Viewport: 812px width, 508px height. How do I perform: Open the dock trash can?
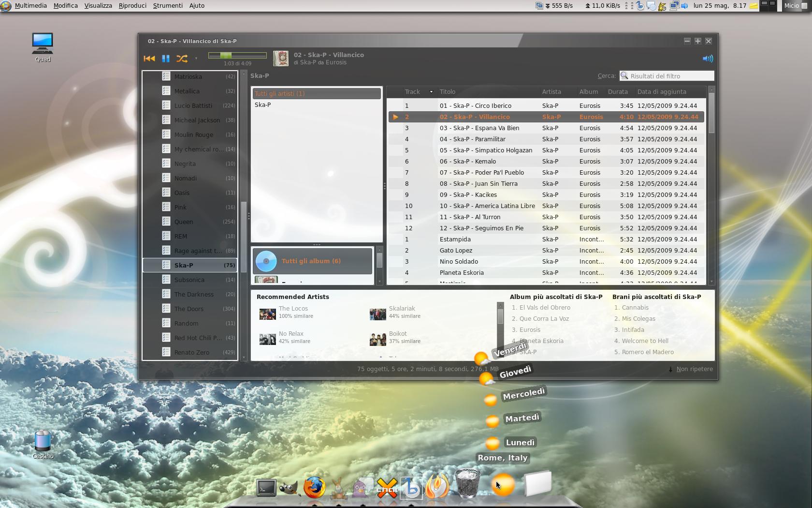[467, 483]
